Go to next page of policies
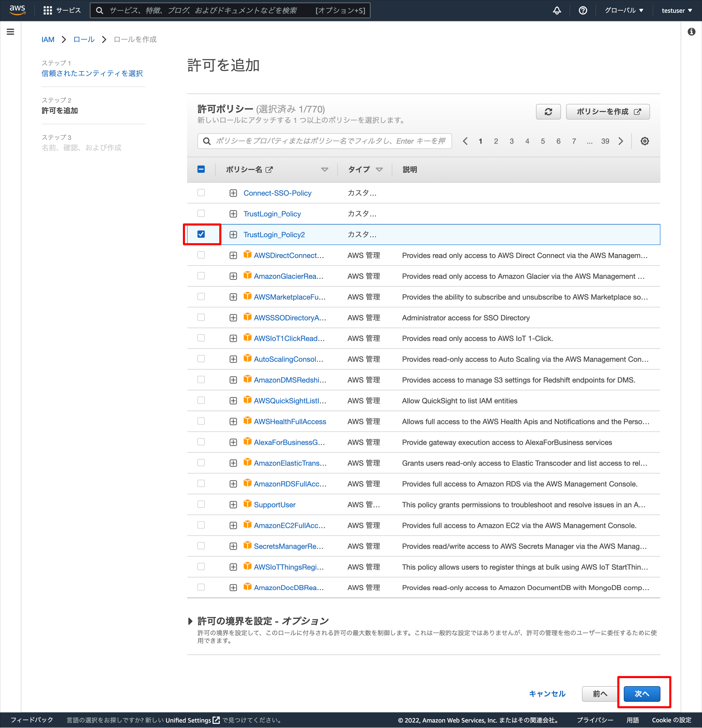The image size is (702, 728). click(x=621, y=141)
